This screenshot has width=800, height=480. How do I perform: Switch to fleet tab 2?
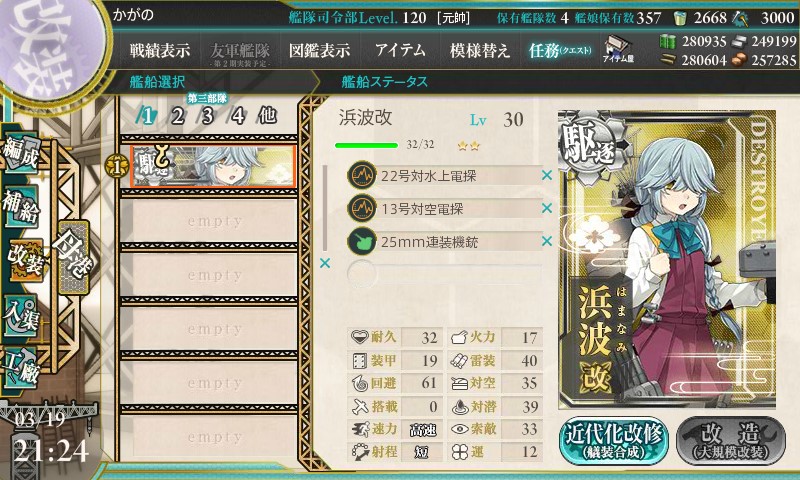(x=177, y=116)
